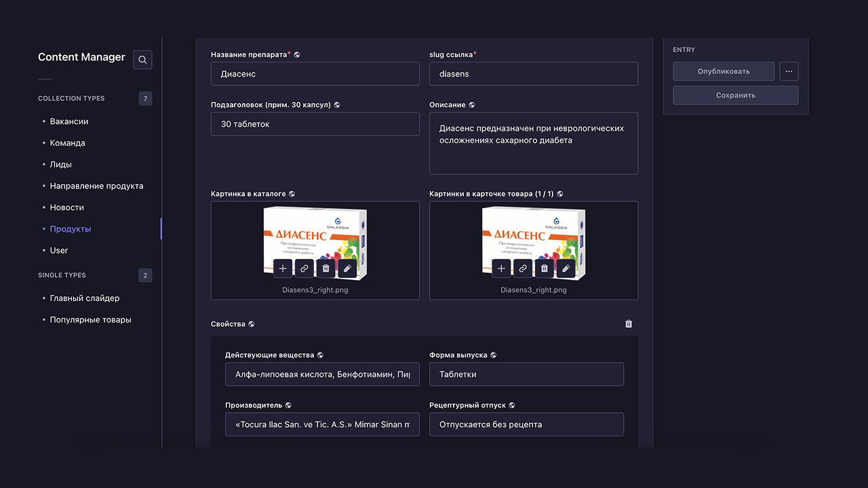
Task: Click into the Описание text area
Action: (x=534, y=143)
